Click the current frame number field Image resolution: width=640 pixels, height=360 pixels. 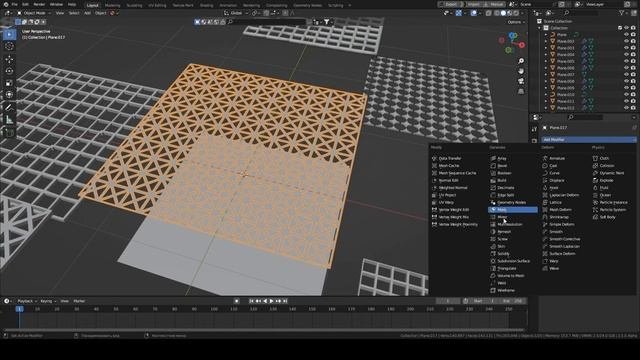[x=448, y=301]
